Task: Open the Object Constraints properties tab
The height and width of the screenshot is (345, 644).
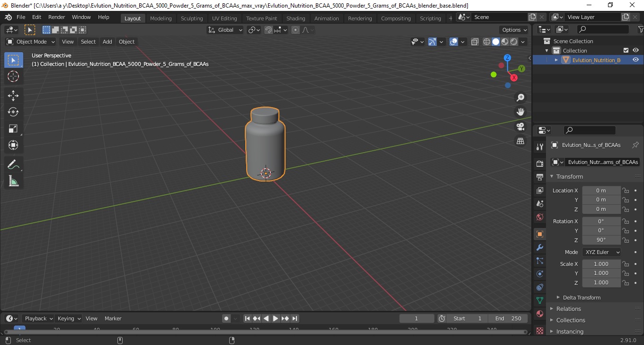Action: pyautogui.click(x=539, y=287)
